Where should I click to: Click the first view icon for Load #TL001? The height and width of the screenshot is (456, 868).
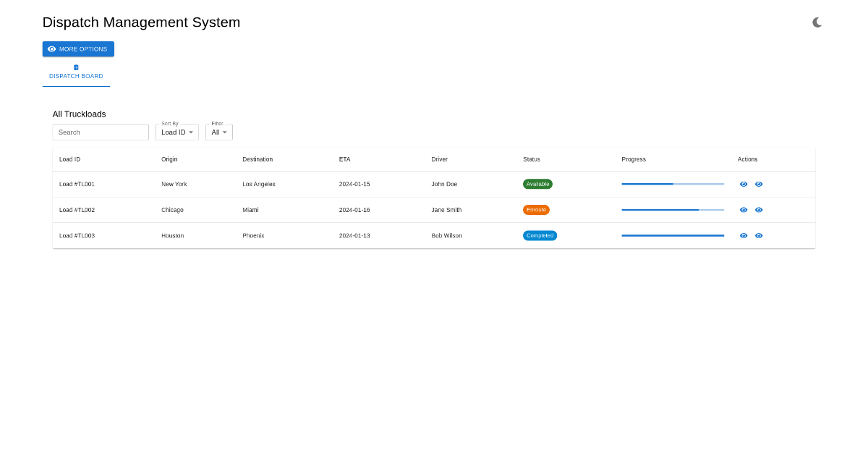tap(744, 184)
